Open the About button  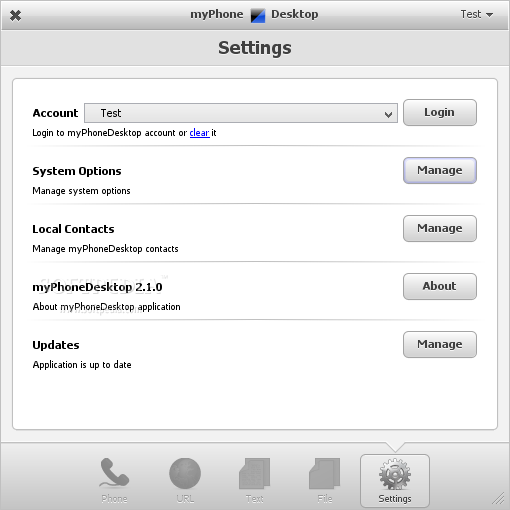click(440, 286)
